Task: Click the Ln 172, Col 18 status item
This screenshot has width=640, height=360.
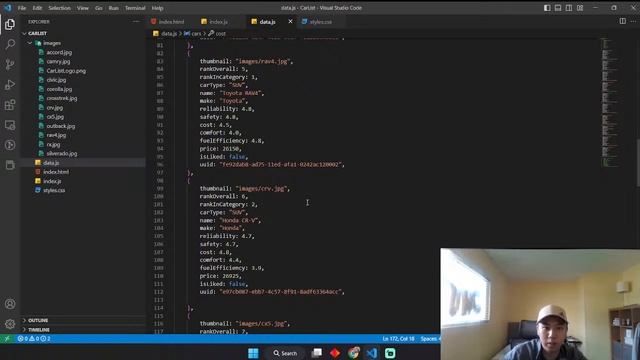Action: click(x=398, y=339)
